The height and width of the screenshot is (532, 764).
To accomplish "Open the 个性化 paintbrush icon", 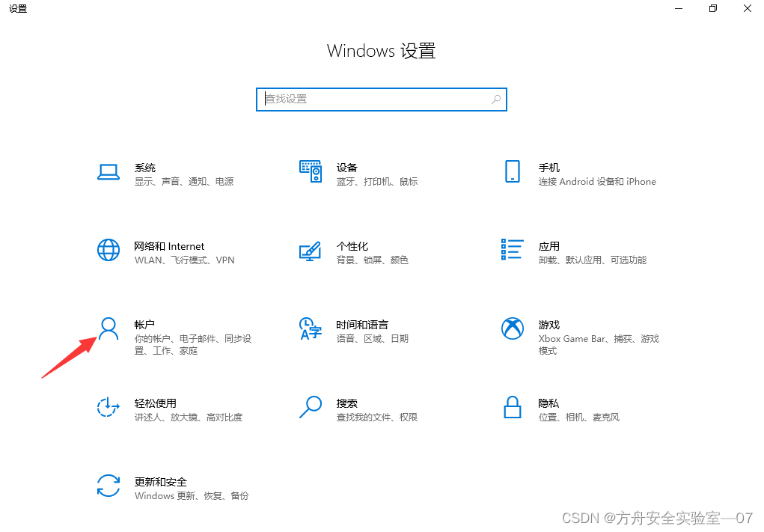I will click(310, 251).
